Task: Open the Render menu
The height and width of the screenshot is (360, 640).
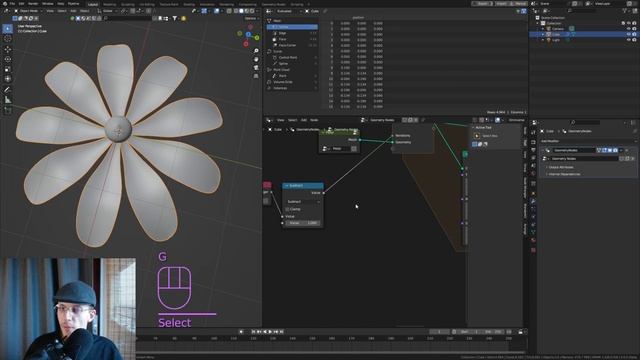Action: (33, 4)
